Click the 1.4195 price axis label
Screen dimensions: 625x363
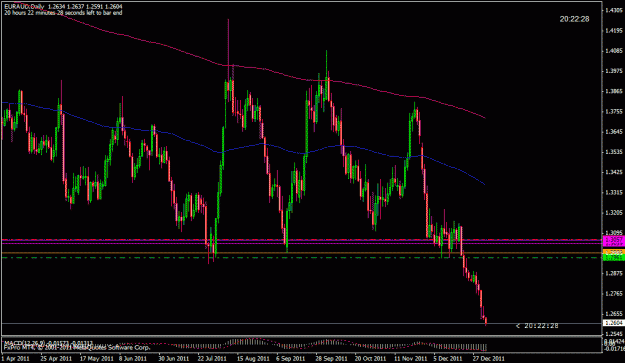click(x=614, y=30)
